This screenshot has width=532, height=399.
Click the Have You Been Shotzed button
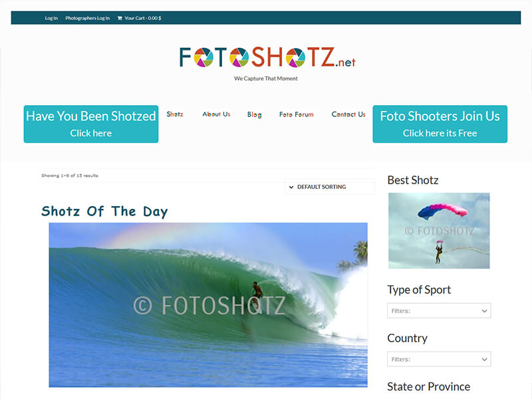(x=91, y=124)
